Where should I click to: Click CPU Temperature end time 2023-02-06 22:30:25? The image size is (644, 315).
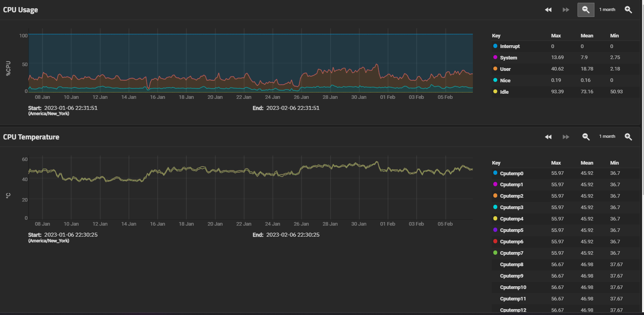(293, 235)
